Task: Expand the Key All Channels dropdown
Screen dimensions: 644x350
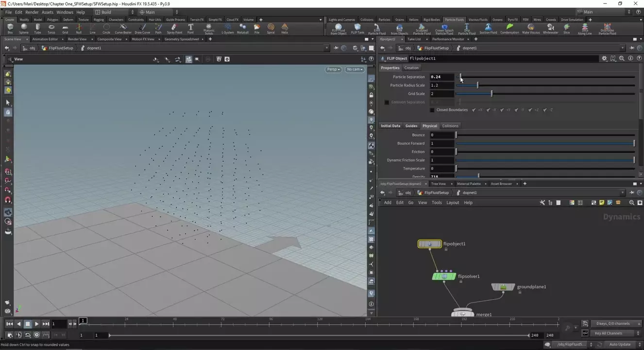Action: click(x=611, y=333)
